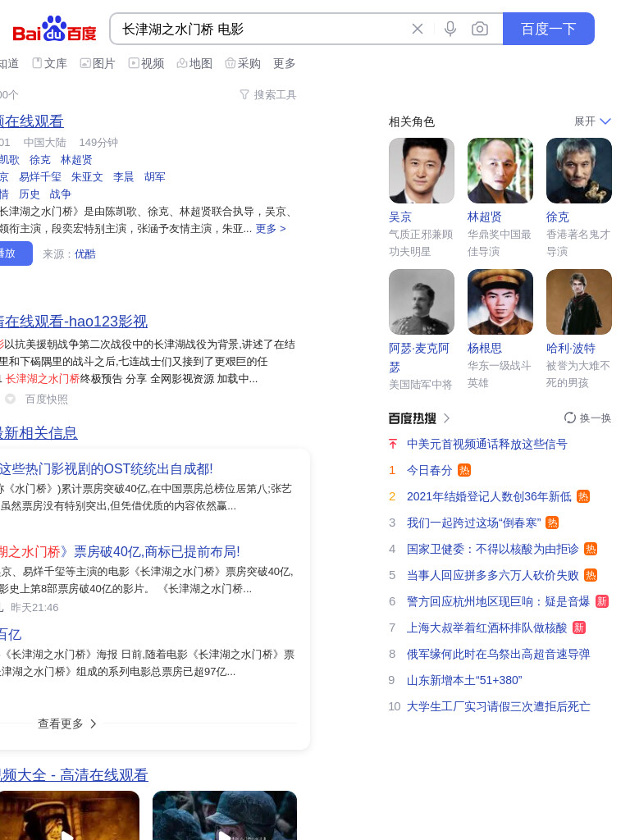
Task: Open 搜索工具 filter
Action: pos(268,95)
